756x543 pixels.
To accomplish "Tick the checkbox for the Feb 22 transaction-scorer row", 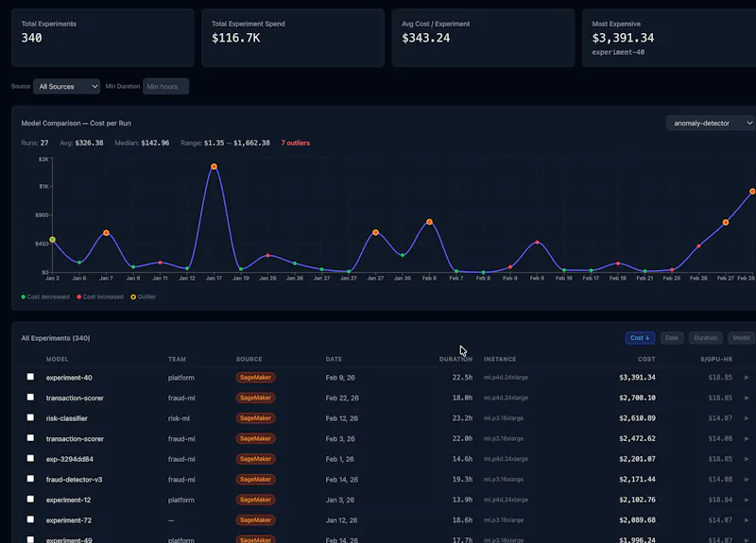I will click(x=30, y=397).
